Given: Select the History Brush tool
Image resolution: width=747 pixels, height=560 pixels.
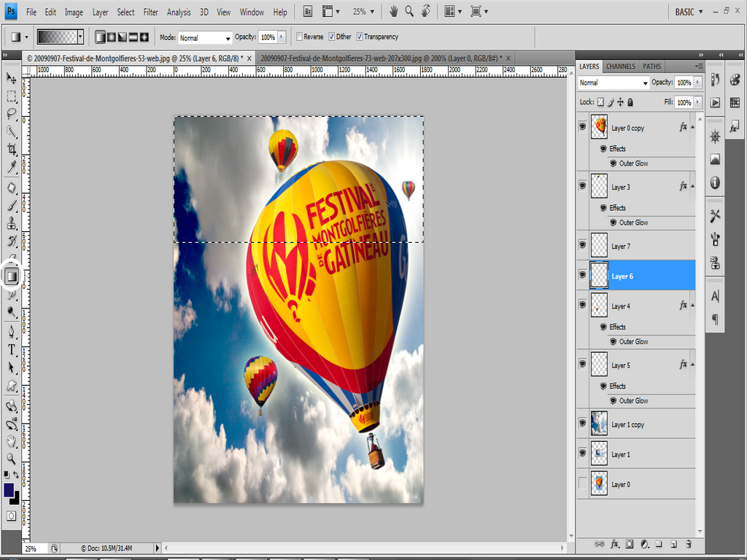Looking at the screenshot, I should click(12, 241).
